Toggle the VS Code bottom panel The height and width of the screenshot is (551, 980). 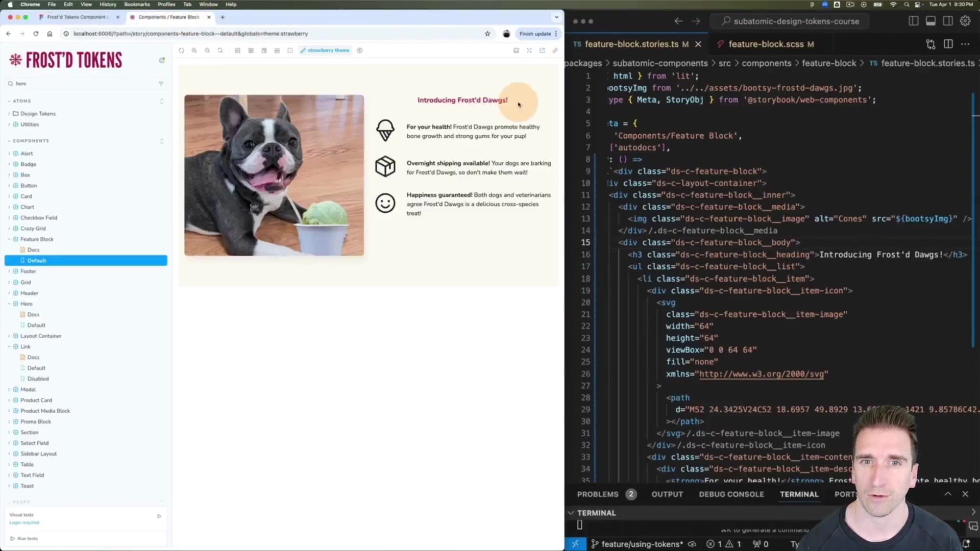tap(931, 21)
